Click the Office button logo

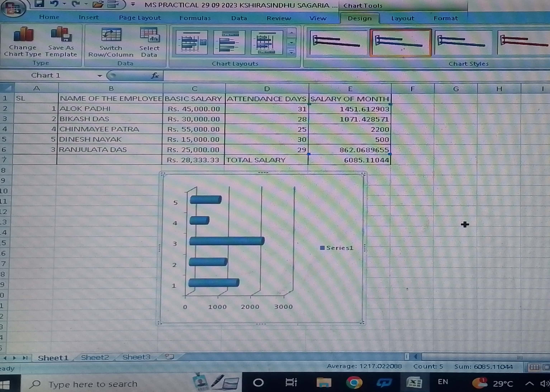13,8
